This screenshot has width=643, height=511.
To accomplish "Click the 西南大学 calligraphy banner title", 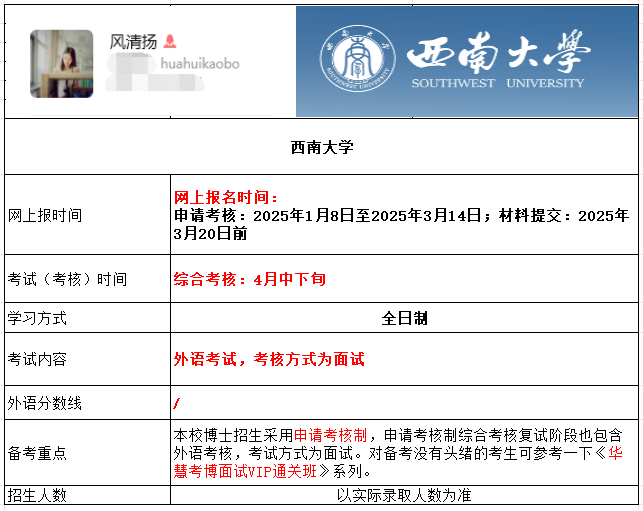I will [498, 52].
